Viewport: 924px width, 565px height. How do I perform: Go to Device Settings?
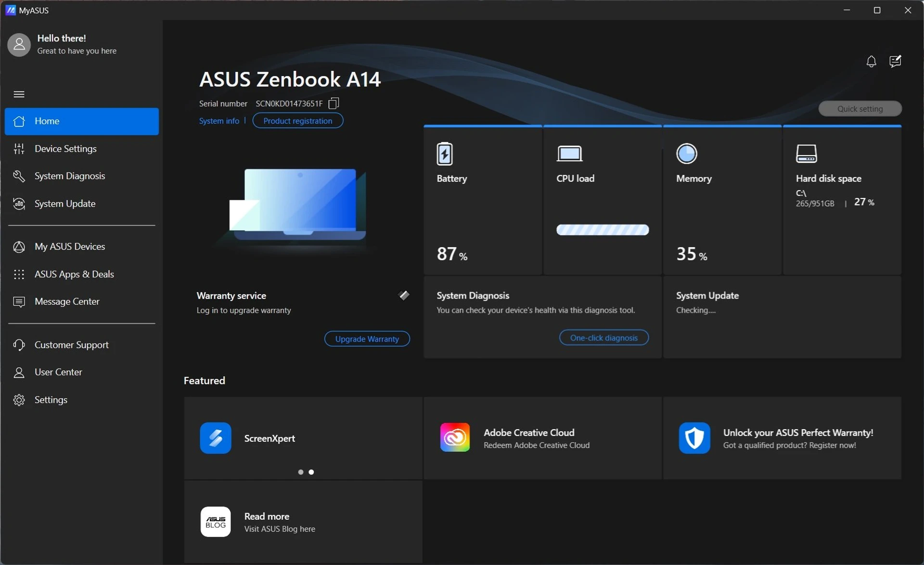(x=82, y=149)
